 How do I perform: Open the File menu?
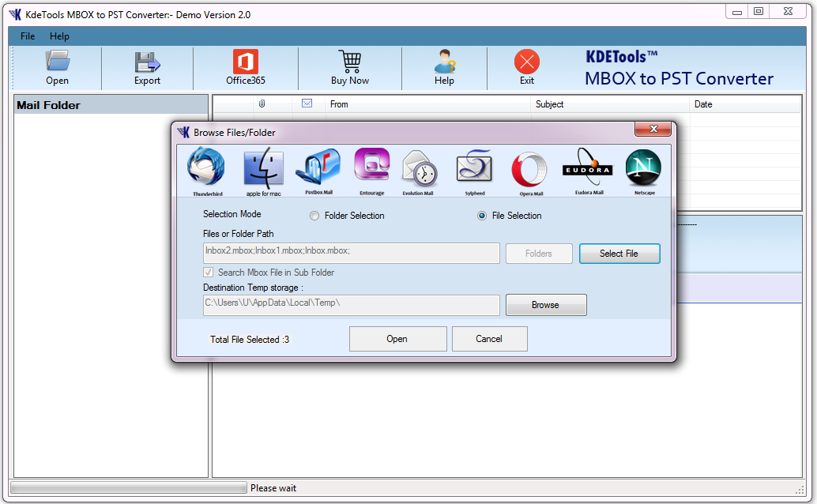point(28,36)
